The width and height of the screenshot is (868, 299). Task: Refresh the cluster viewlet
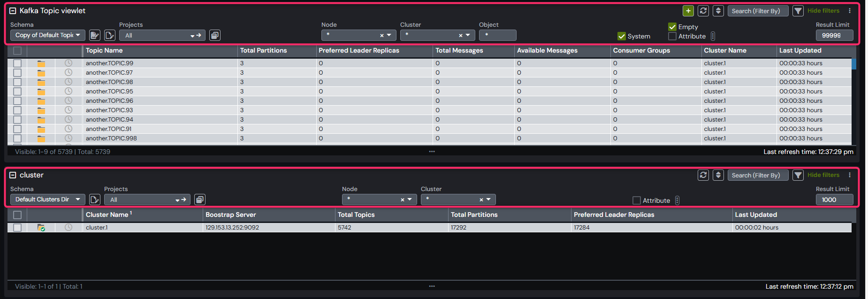click(x=703, y=175)
